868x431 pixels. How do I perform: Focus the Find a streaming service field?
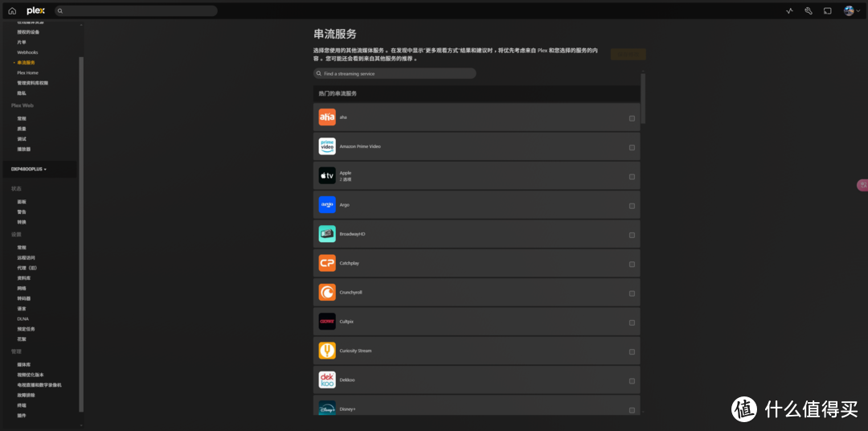395,73
